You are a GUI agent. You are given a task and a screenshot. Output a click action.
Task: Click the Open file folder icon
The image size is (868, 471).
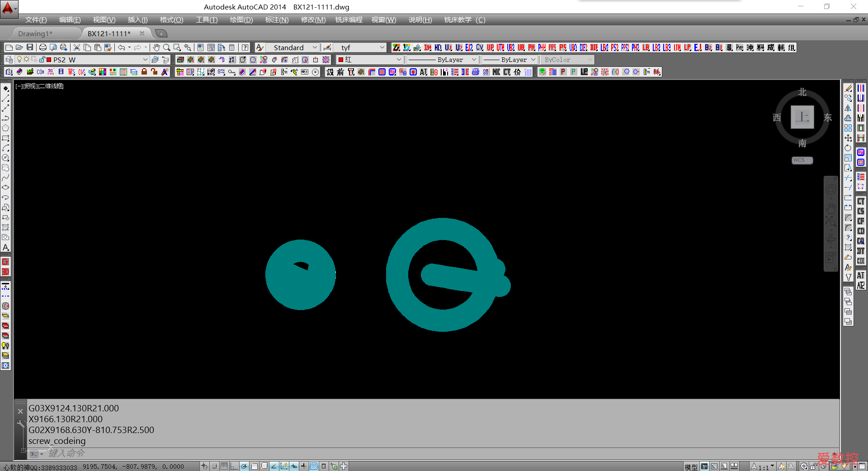(x=19, y=47)
